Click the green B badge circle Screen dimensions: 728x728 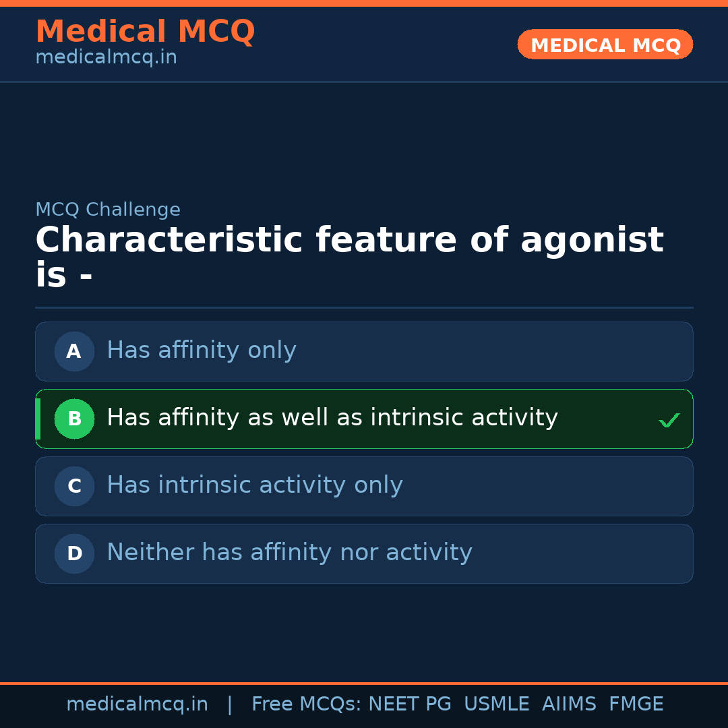(74, 419)
